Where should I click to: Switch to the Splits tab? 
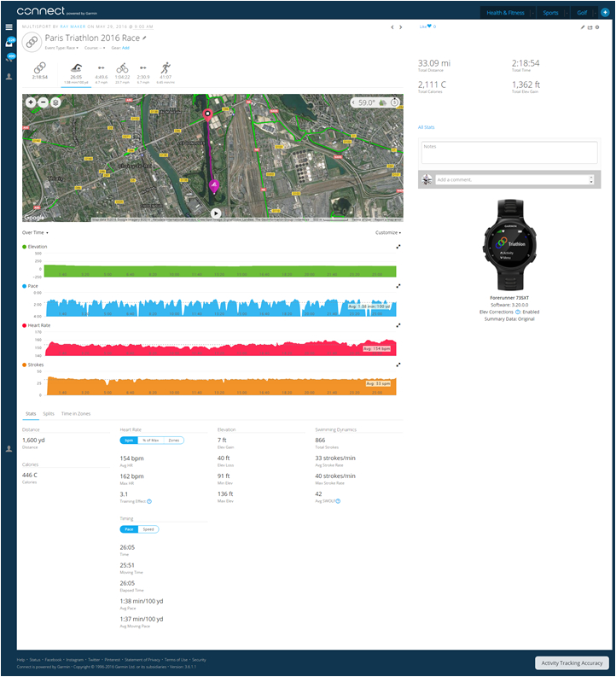pyautogui.click(x=49, y=413)
